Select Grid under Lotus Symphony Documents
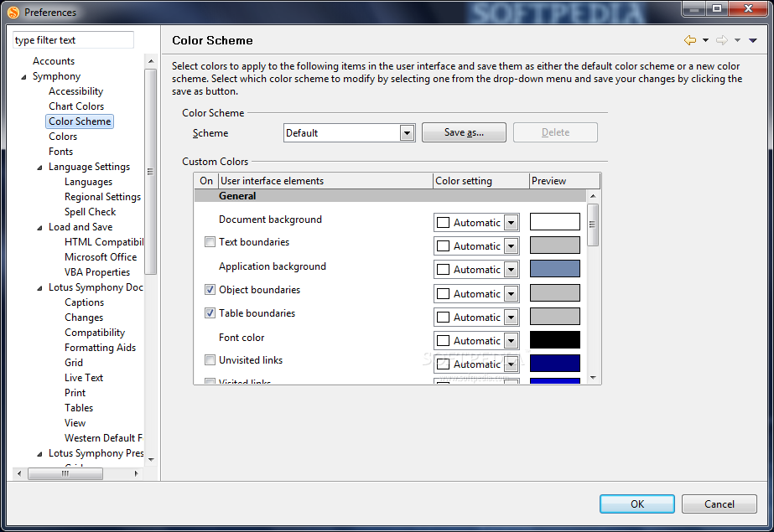The image size is (774, 532). click(74, 363)
